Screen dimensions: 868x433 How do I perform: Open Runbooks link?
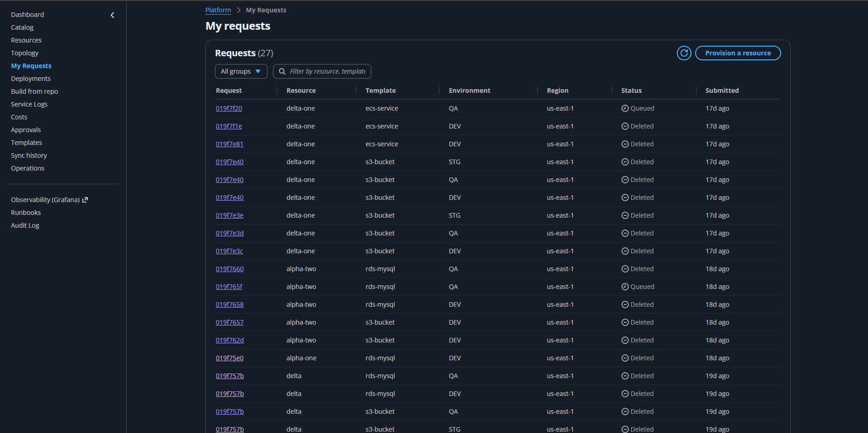pyautogui.click(x=26, y=213)
